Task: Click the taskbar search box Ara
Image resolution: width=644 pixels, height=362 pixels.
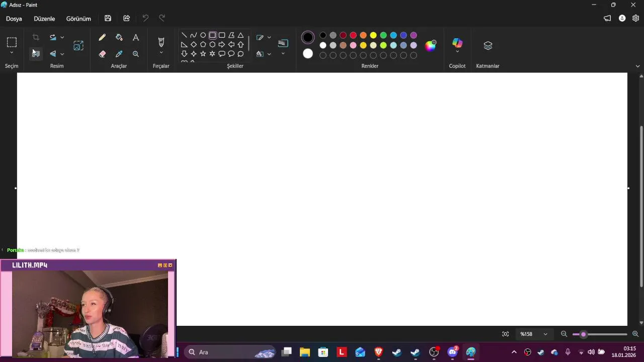Action: pyautogui.click(x=230, y=352)
